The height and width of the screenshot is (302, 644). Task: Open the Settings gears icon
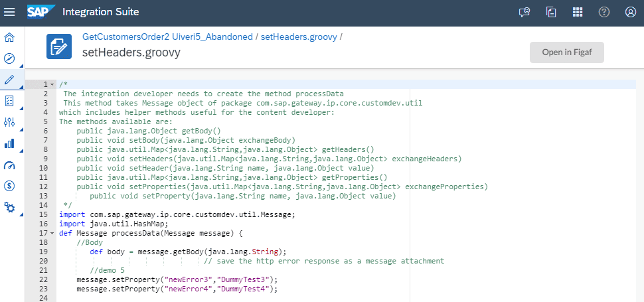click(x=9, y=207)
